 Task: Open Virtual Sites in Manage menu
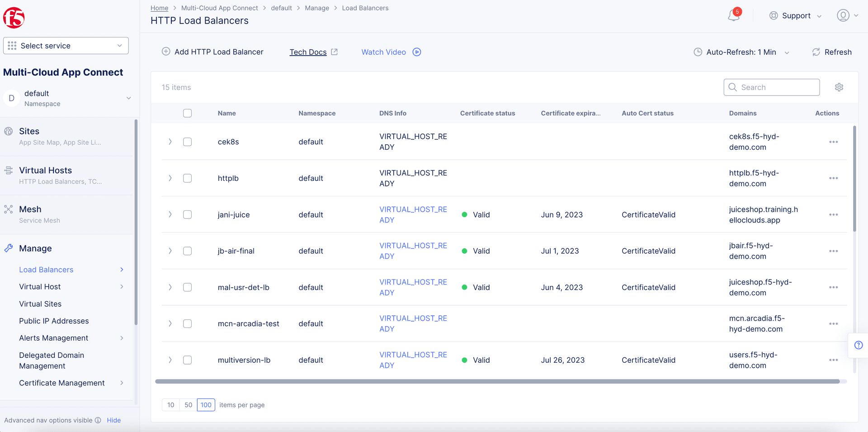tap(40, 304)
